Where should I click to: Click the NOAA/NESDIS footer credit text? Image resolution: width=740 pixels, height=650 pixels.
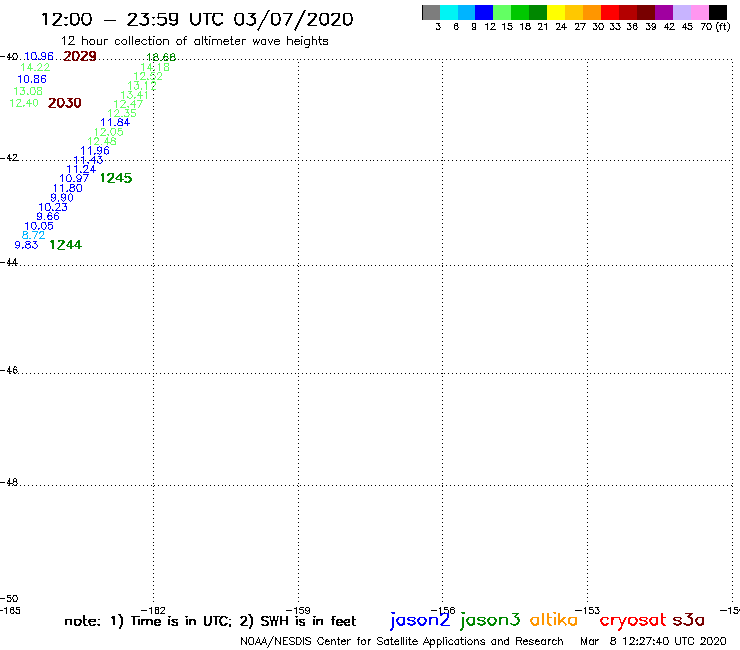[x=402, y=641]
